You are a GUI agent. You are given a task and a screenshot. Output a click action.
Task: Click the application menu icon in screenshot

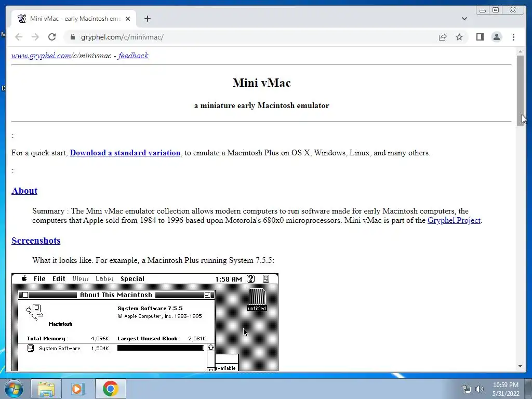[266, 279]
